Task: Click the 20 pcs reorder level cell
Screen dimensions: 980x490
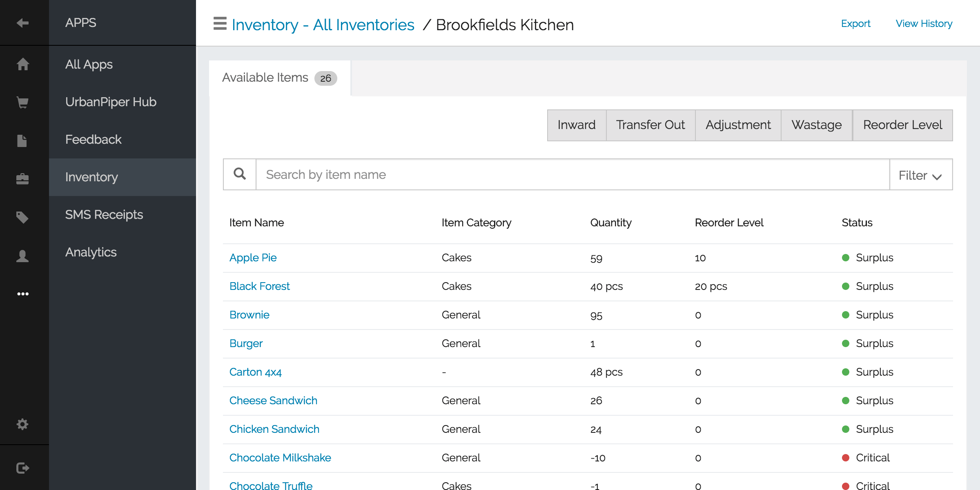Action: [711, 286]
